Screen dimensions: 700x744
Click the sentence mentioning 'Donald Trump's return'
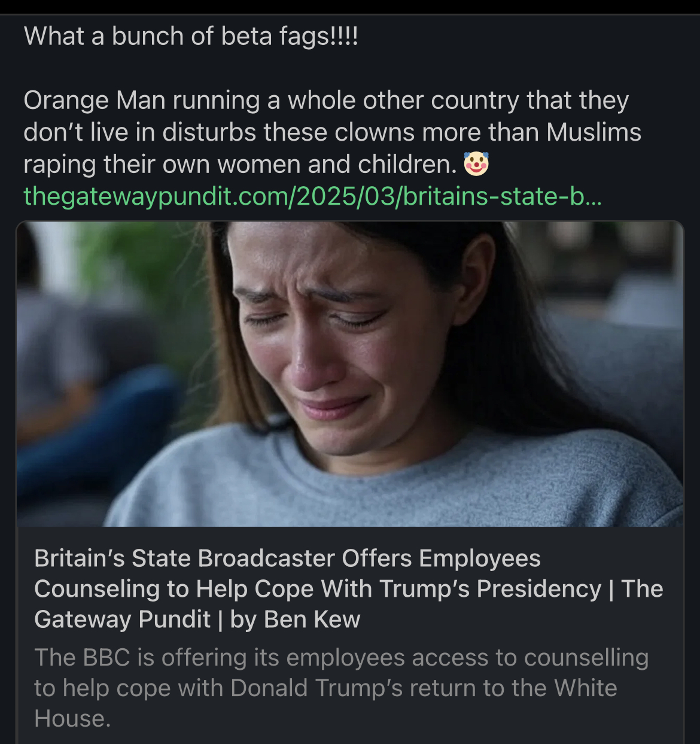[341, 687]
